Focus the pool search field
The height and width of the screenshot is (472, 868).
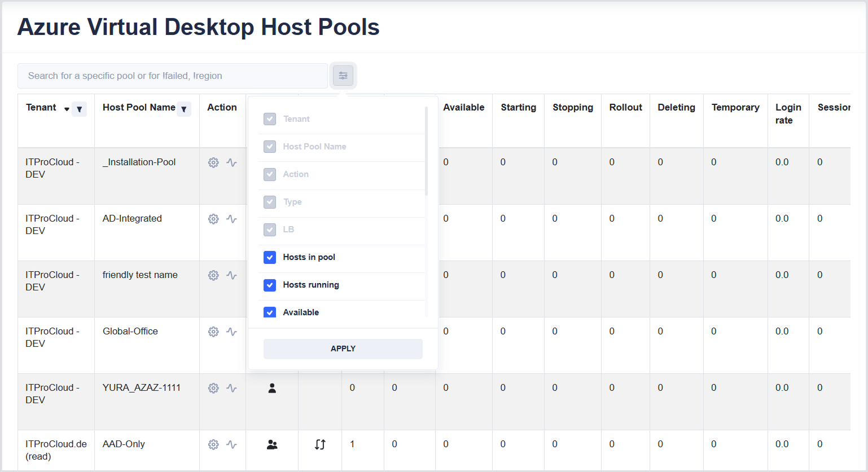[173, 76]
